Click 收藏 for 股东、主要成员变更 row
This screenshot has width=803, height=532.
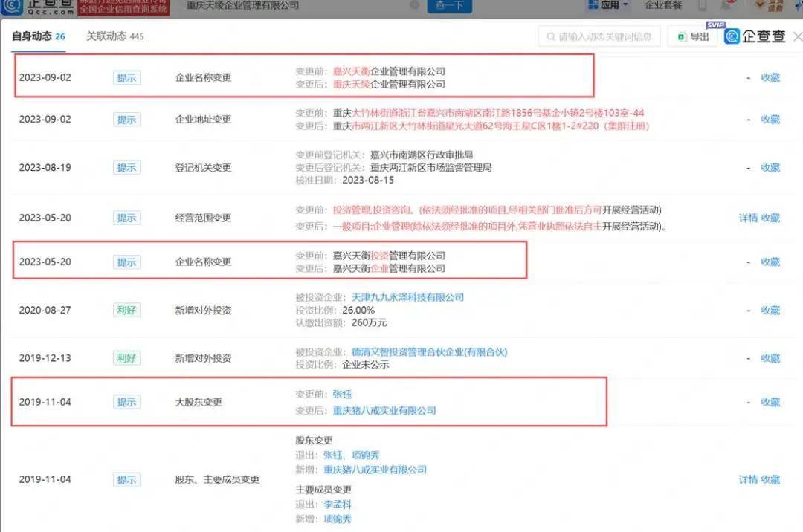pyautogui.click(x=770, y=480)
